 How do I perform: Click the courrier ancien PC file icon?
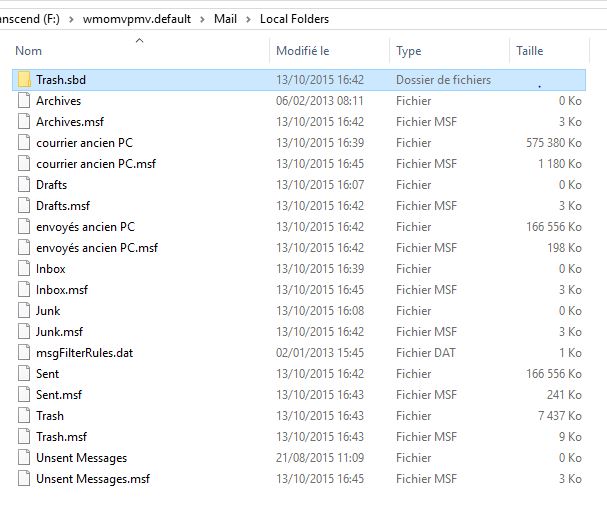(24, 143)
